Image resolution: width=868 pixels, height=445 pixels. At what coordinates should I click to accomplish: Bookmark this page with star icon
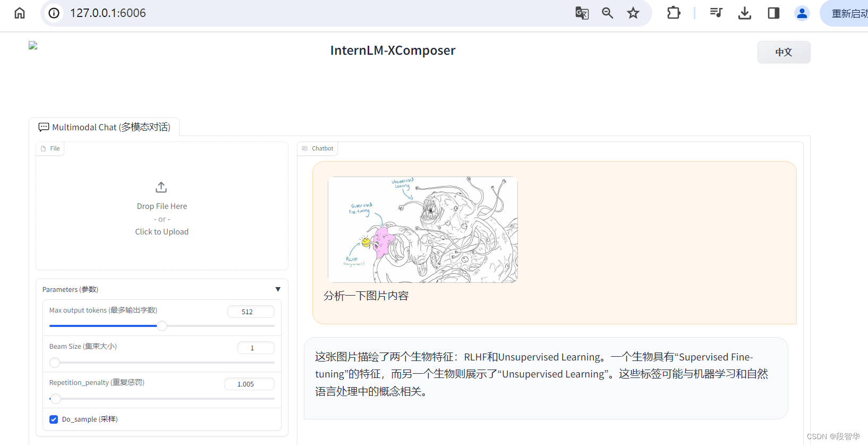click(x=633, y=13)
